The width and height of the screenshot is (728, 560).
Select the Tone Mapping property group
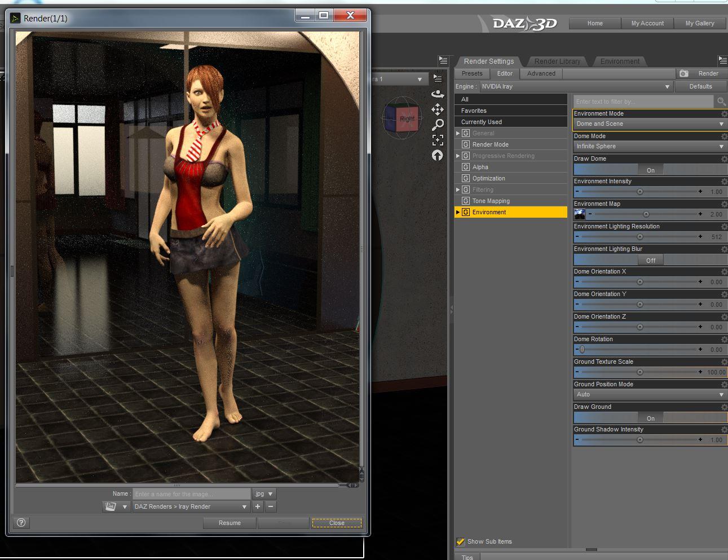pyautogui.click(x=511, y=201)
